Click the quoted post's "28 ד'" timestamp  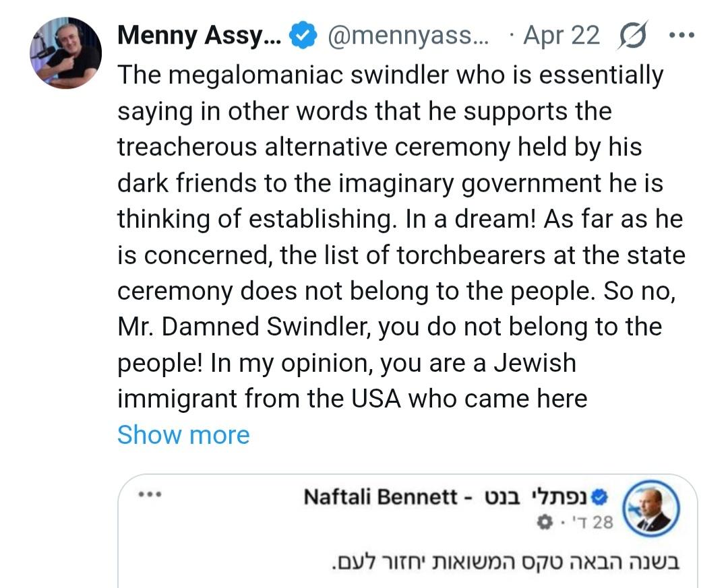590,522
